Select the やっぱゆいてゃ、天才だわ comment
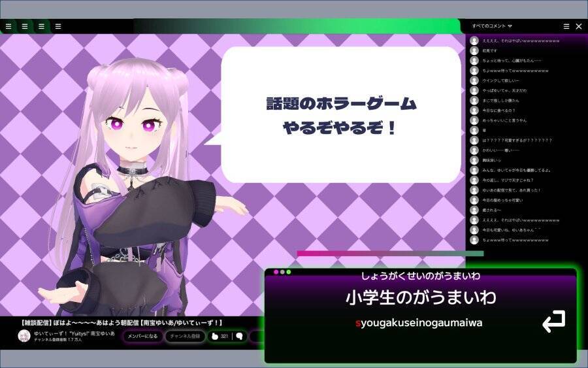 click(504, 90)
